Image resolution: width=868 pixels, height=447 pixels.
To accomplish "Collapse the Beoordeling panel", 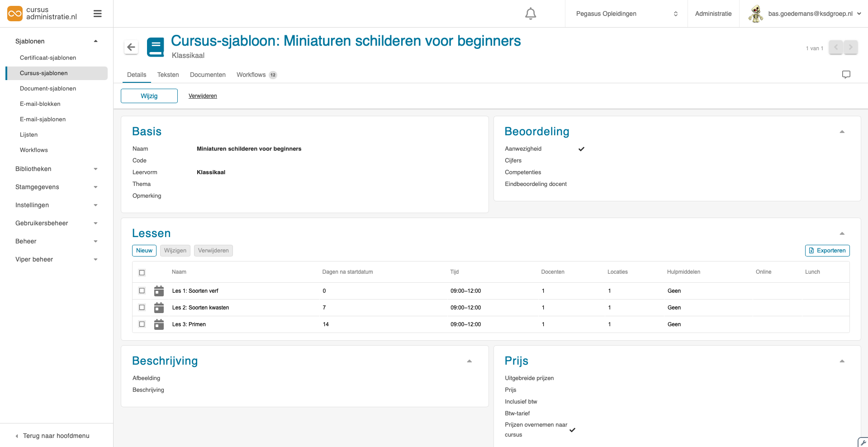I will coord(842,132).
